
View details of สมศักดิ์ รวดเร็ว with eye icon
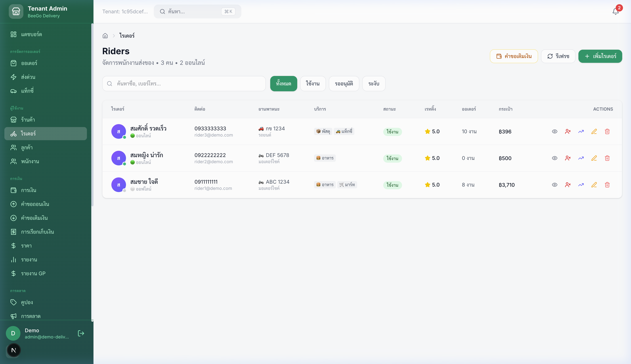554,131
